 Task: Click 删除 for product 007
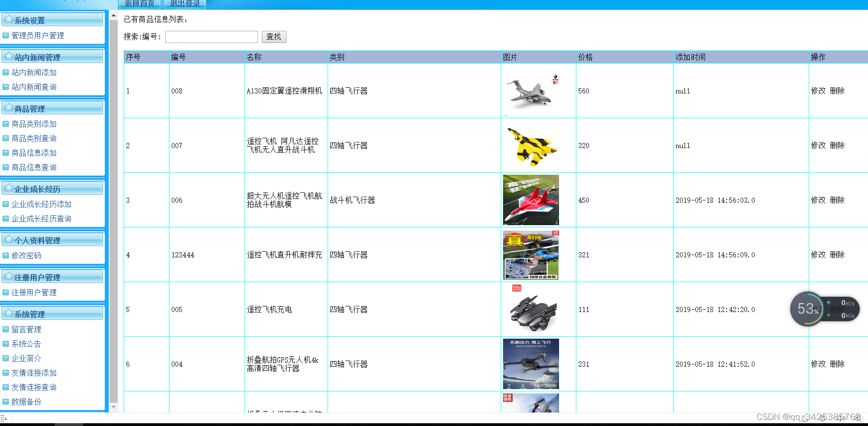click(837, 145)
